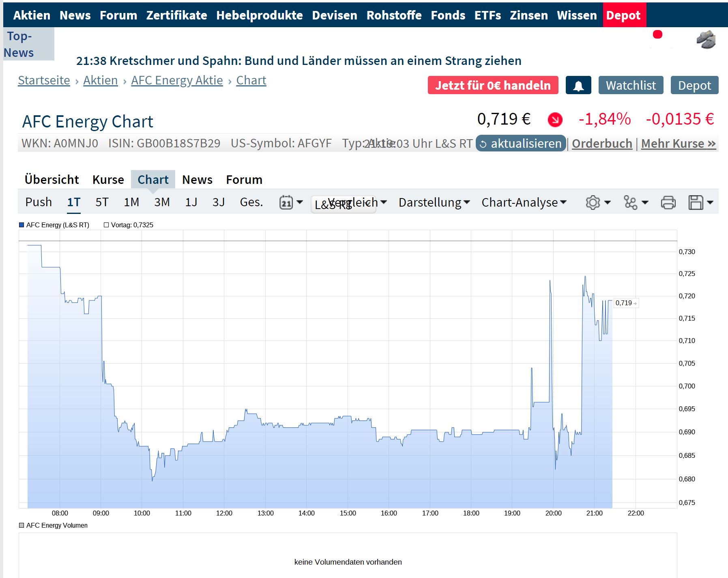The image size is (728, 578).
Task: Open the chart share options icon
Action: (x=636, y=202)
